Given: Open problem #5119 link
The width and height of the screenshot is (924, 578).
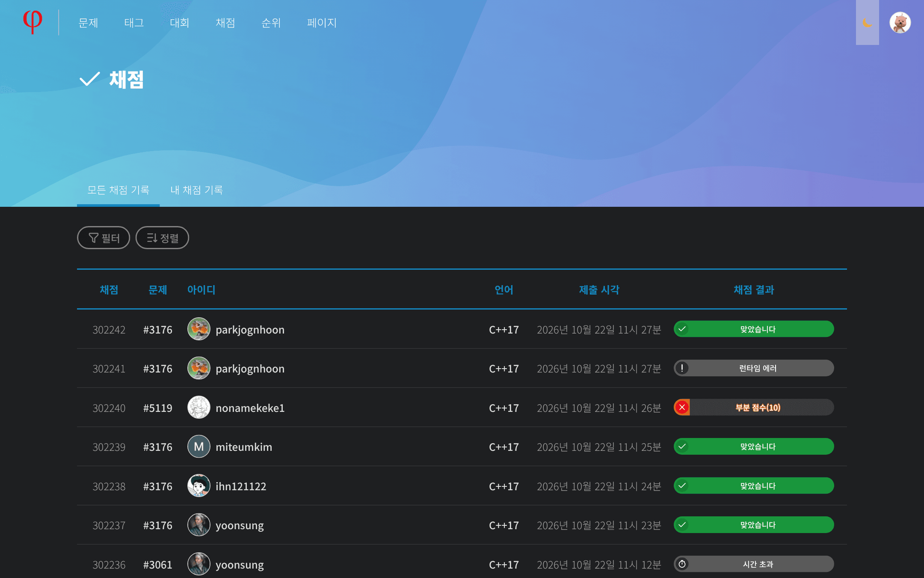Looking at the screenshot, I should 158,408.
